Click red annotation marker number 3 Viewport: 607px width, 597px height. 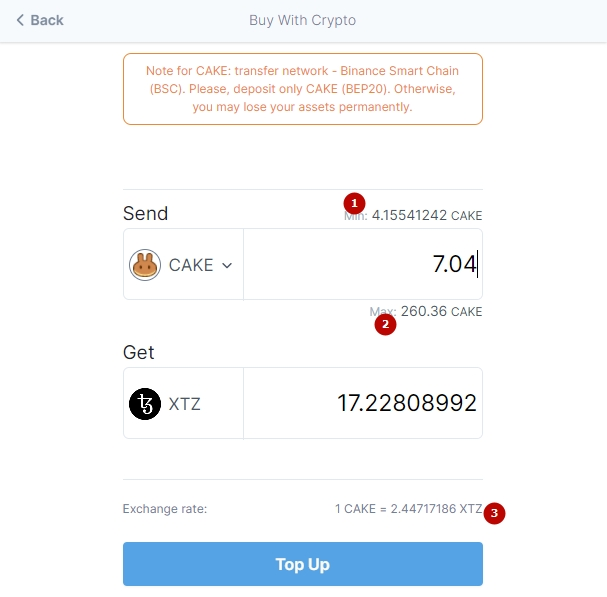coord(494,513)
